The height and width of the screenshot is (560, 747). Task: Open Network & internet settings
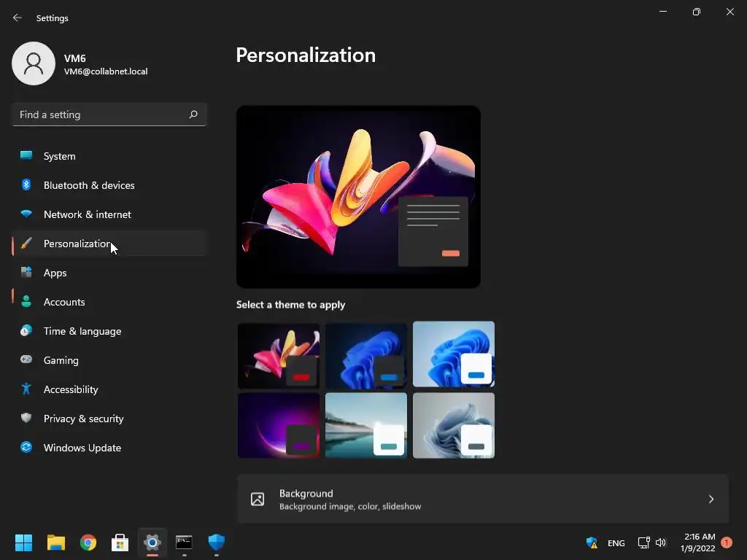[x=109, y=214]
